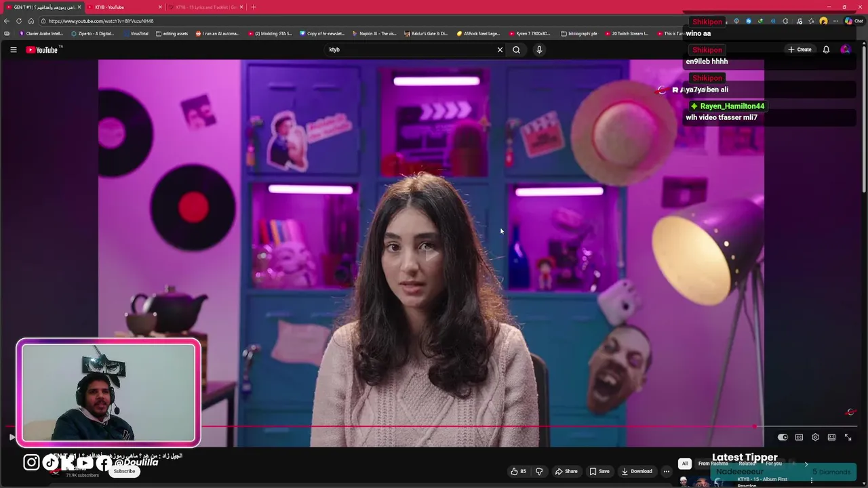
Task: Close the GEN T #1 tab
Action: click(x=79, y=7)
